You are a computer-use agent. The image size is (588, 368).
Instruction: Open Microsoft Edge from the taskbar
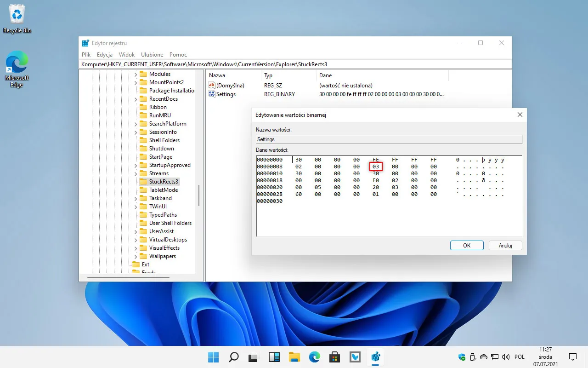tap(314, 356)
